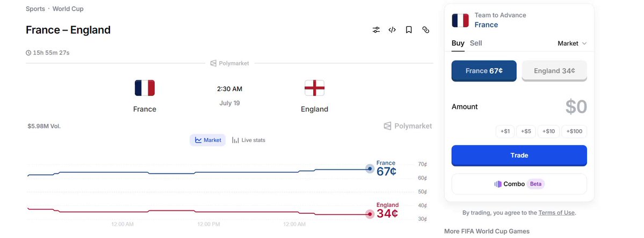Click the countdown clock icon

tap(28, 53)
